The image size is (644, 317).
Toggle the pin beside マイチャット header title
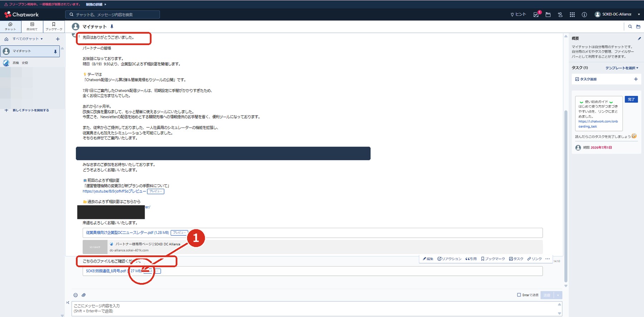(112, 27)
